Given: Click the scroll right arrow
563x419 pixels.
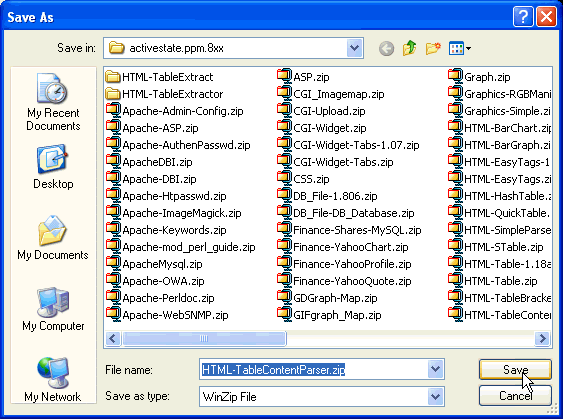Looking at the screenshot, I should pos(542,338).
